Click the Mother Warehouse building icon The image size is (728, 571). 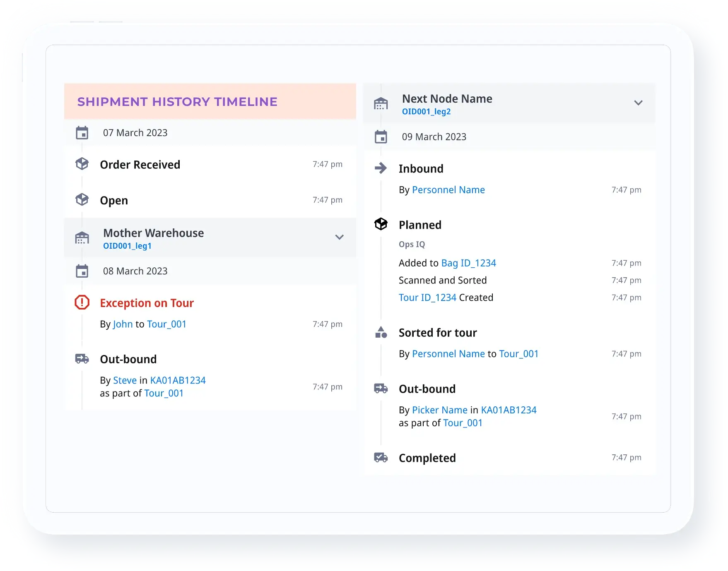click(82, 238)
